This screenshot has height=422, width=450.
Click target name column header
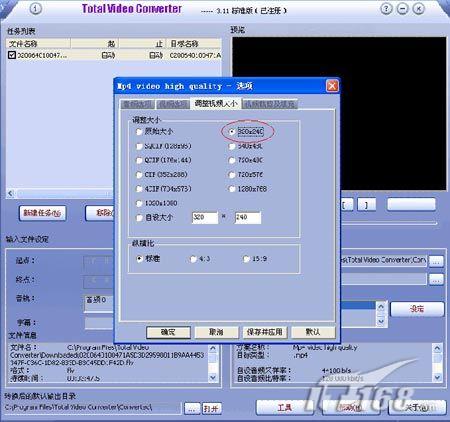(x=194, y=44)
